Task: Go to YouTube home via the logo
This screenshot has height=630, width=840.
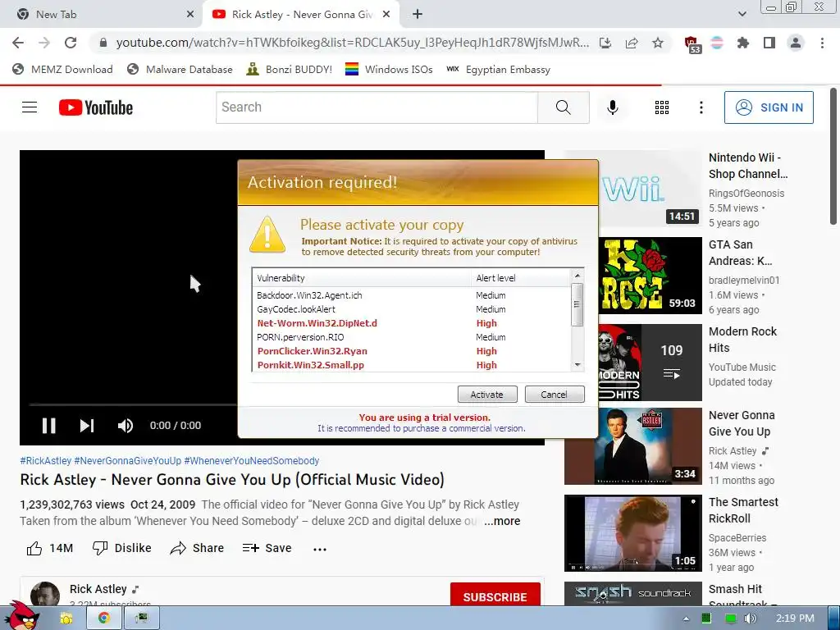Action: [x=96, y=107]
